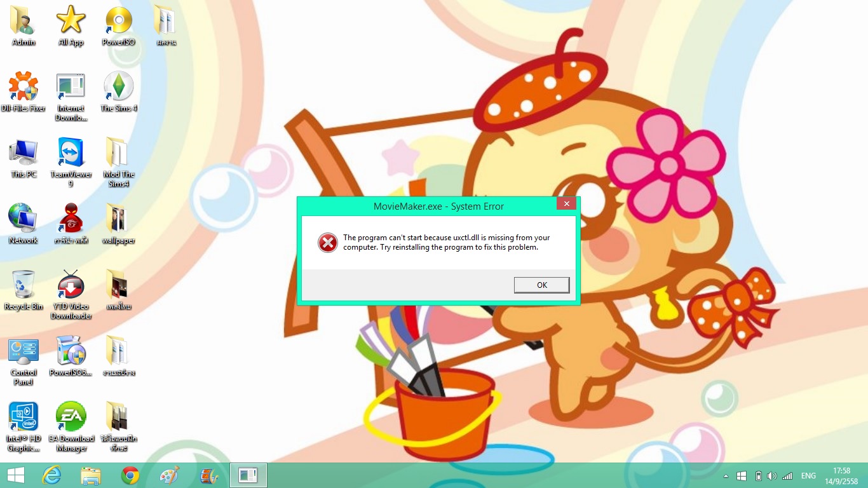Click the red error X icon in dialog
This screenshot has width=868, height=488.
328,242
